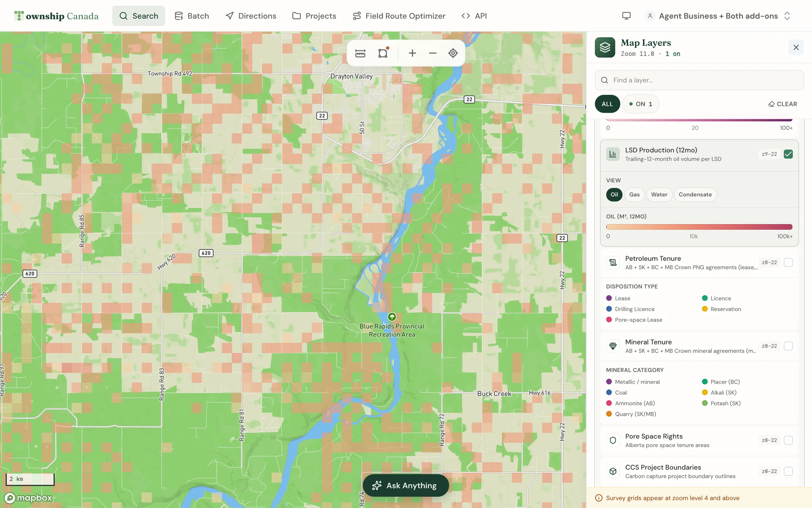
Task: Zoom out of the map
Action: (432, 53)
